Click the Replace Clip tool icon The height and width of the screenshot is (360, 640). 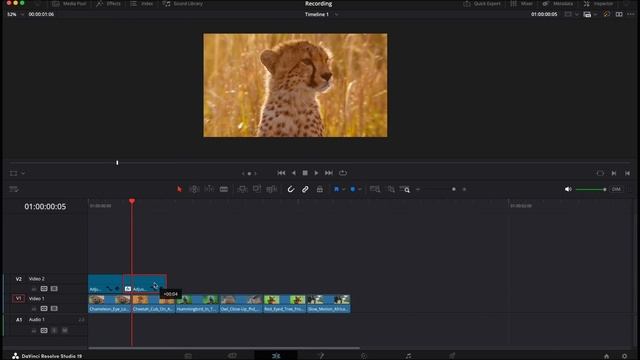tap(271, 189)
